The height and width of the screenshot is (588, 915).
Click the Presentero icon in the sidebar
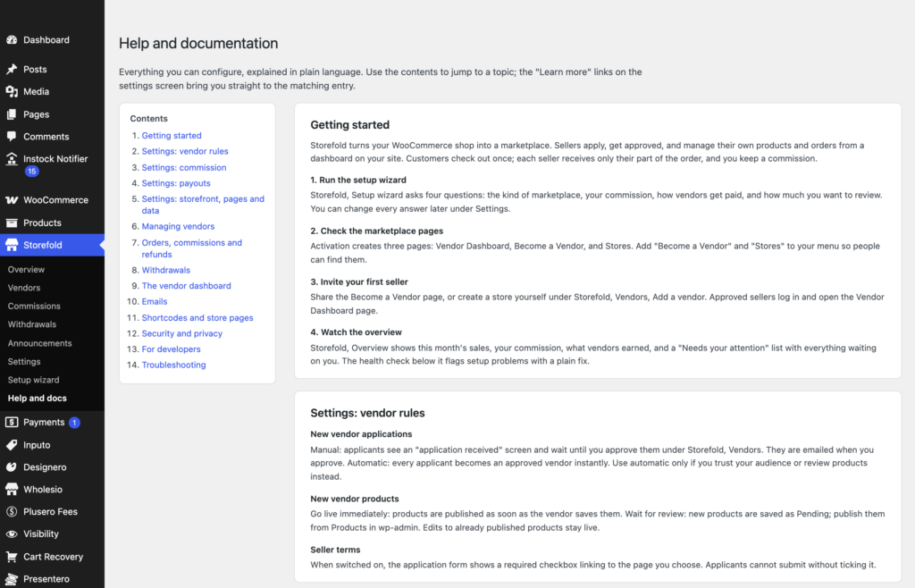coord(12,579)
